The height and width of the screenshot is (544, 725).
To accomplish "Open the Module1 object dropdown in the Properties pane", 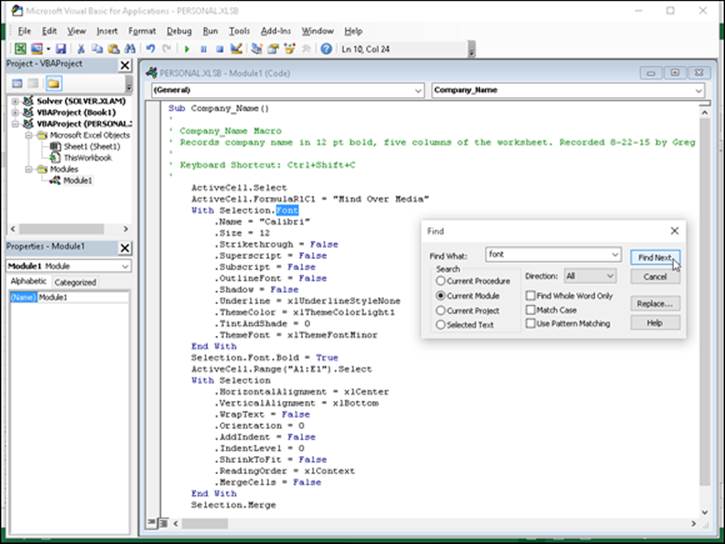I will pos(125,266).
